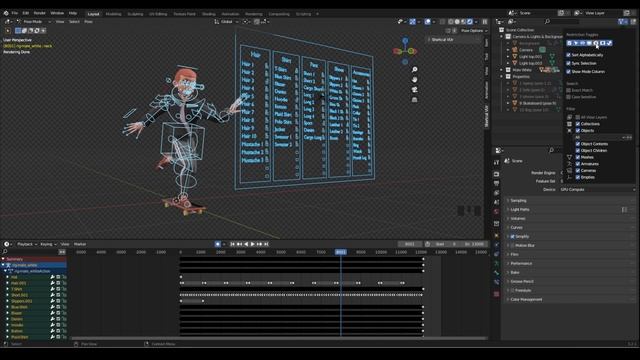This screenshot has height=360, width=640.
Task: Expand the Light Paths panel
Action: click(520, 209)
